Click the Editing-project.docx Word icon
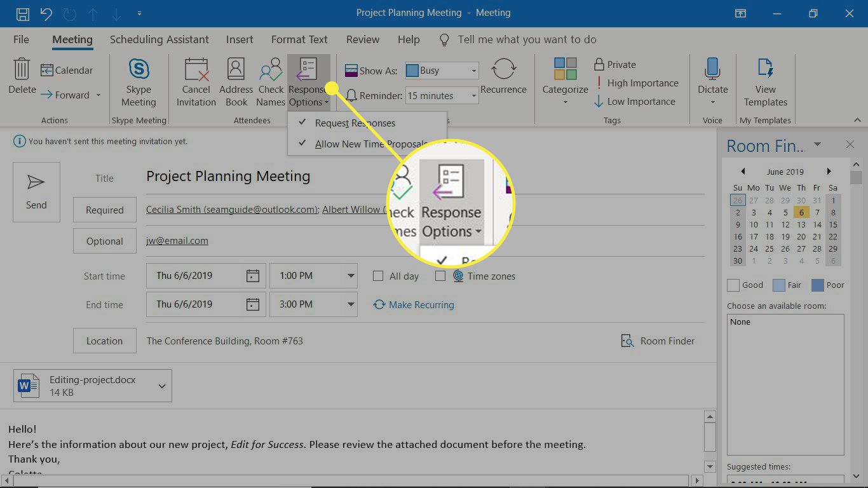Image resolution: width=868 pixels, height=488 pixels. click(x=29, y=386)
